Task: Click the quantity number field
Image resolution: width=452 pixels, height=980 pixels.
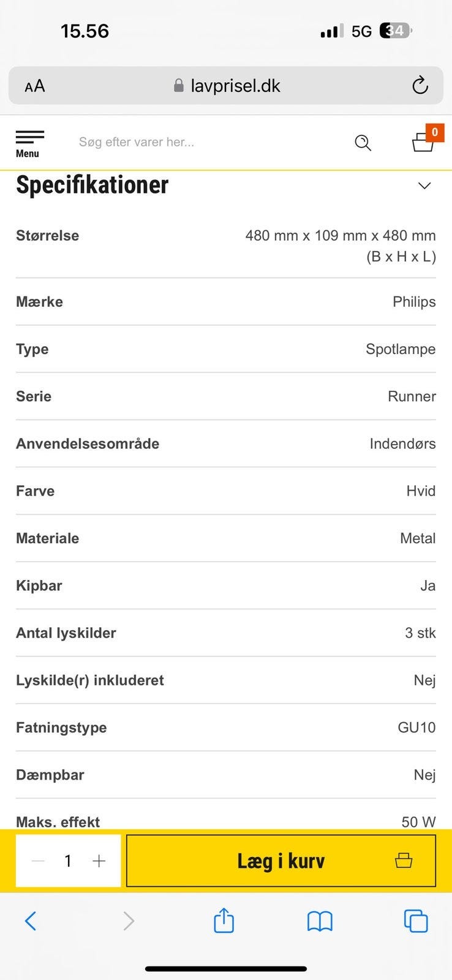Action: 68,861
